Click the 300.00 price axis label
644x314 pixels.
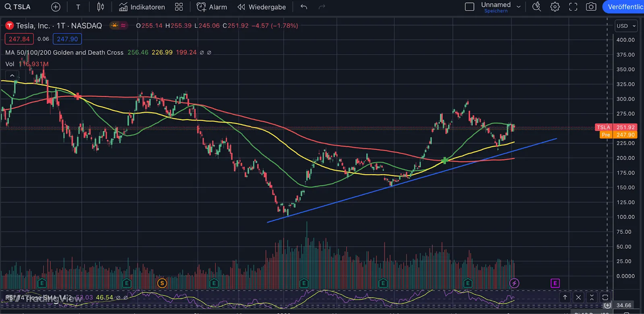point(625,99)
